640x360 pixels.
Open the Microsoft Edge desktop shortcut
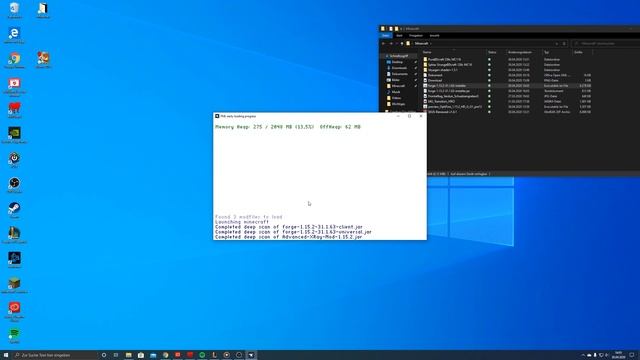[x=14, y=35]
